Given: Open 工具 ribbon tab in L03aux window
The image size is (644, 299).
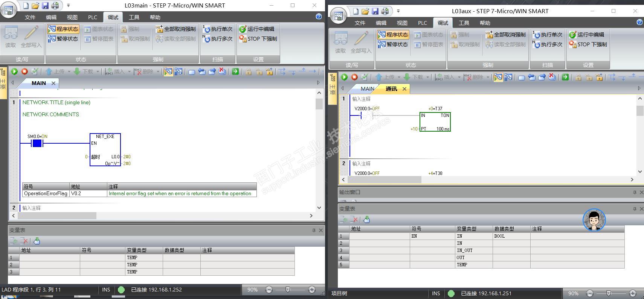Looking at the screenshot, I should 464,23.
